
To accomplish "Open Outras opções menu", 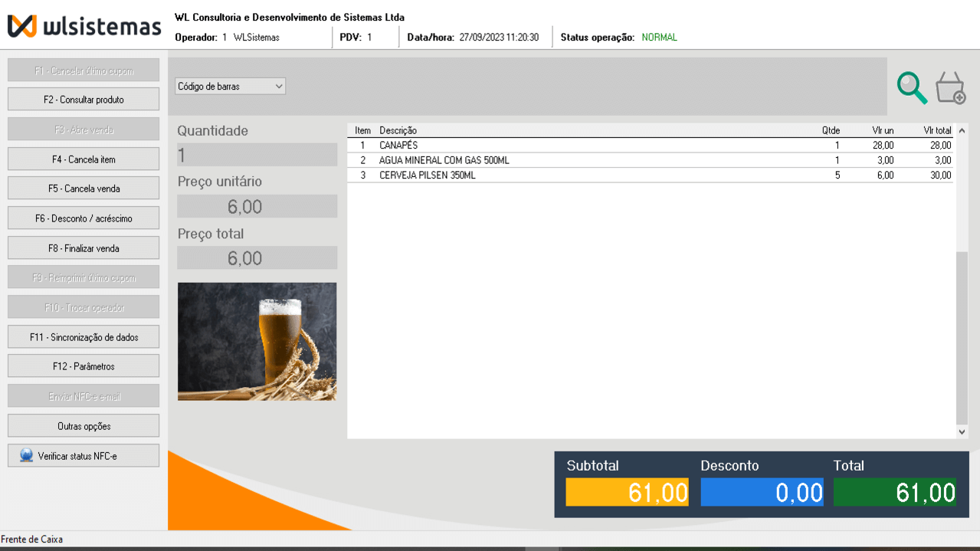I will coord(84,426).
